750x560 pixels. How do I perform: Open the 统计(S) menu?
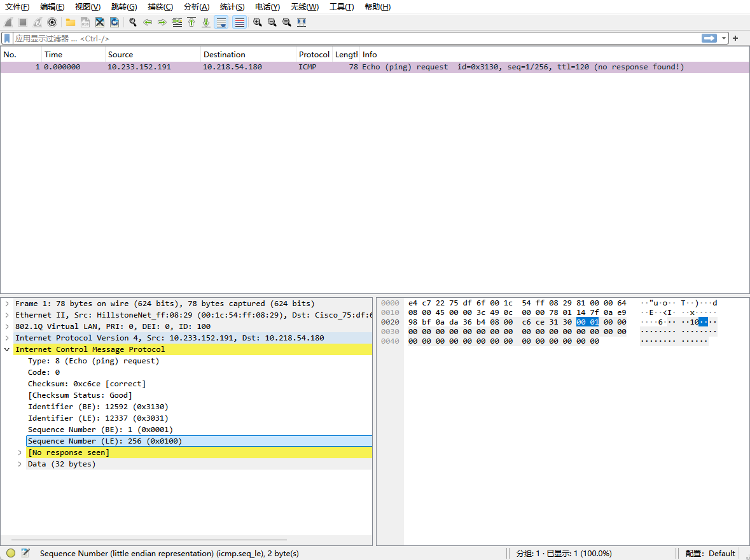(232, 7)
